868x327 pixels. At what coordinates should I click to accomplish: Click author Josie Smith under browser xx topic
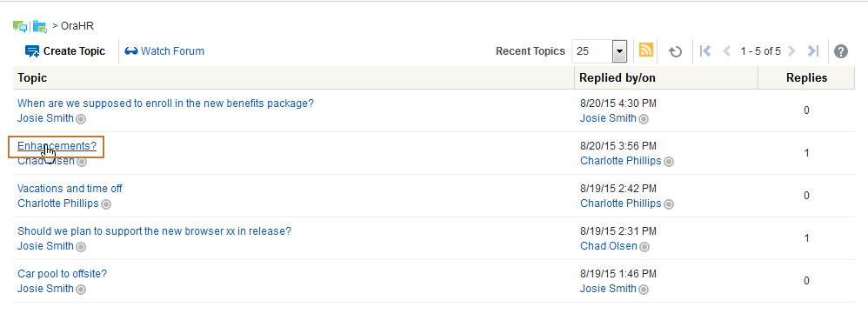(x=45, y=246)
